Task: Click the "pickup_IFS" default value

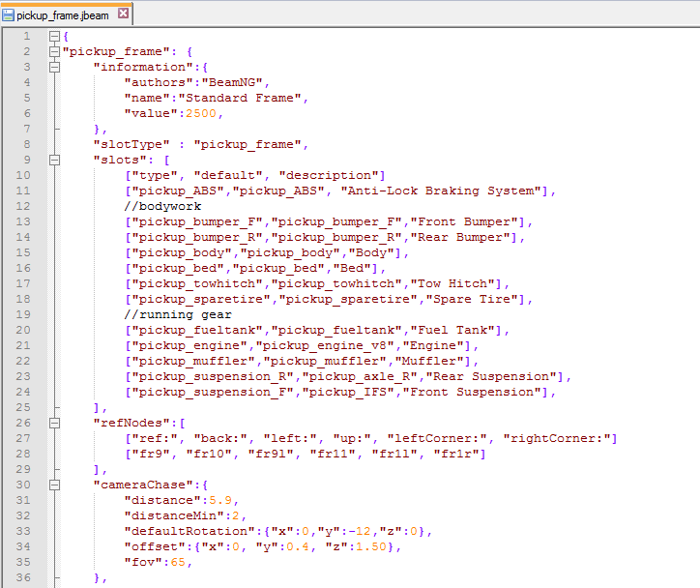Action: coord(352,392)
